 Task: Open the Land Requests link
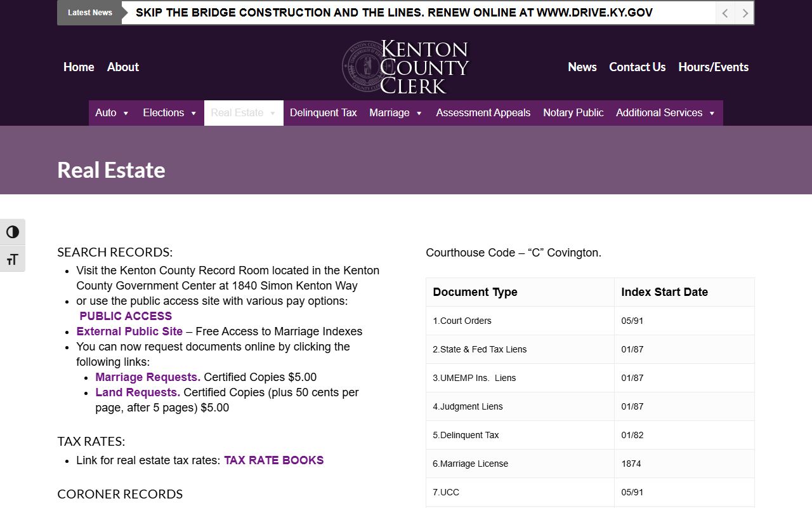click(138, 392)
